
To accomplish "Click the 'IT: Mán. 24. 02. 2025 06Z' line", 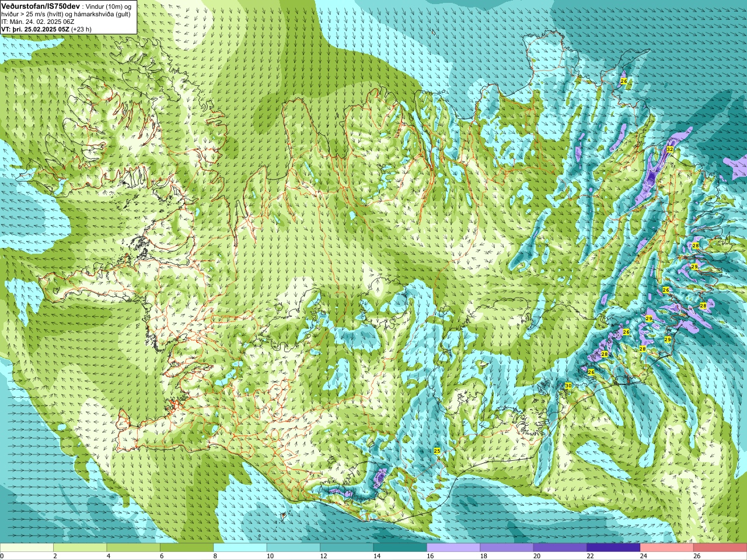I will tap(38, 22).
